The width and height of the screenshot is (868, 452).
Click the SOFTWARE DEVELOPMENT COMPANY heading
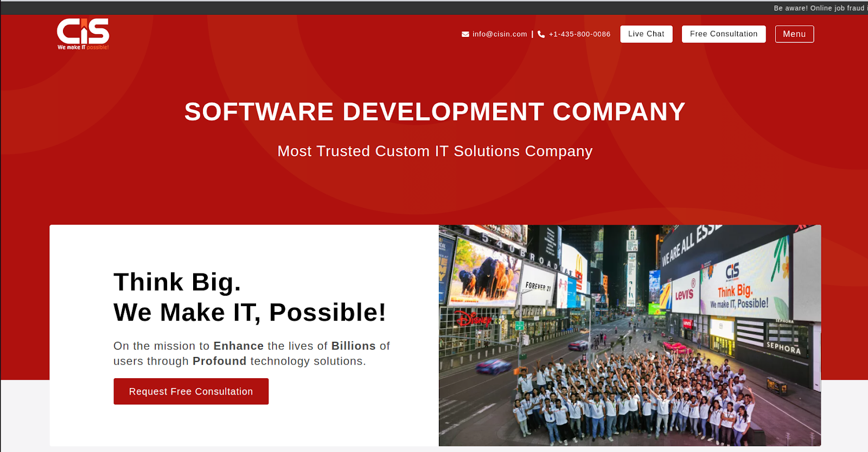(435, 112)
